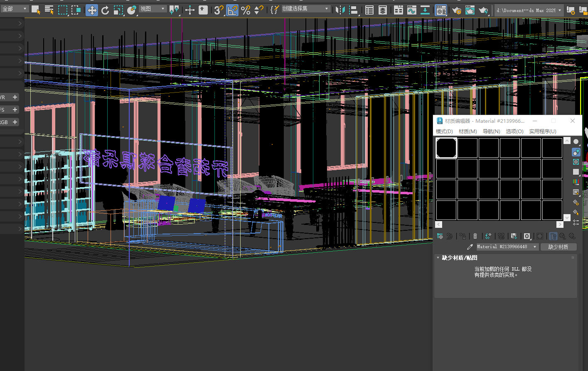Click Go to Parent icon
The width and height of the screenshot is (588, 371).
(562, 236)
